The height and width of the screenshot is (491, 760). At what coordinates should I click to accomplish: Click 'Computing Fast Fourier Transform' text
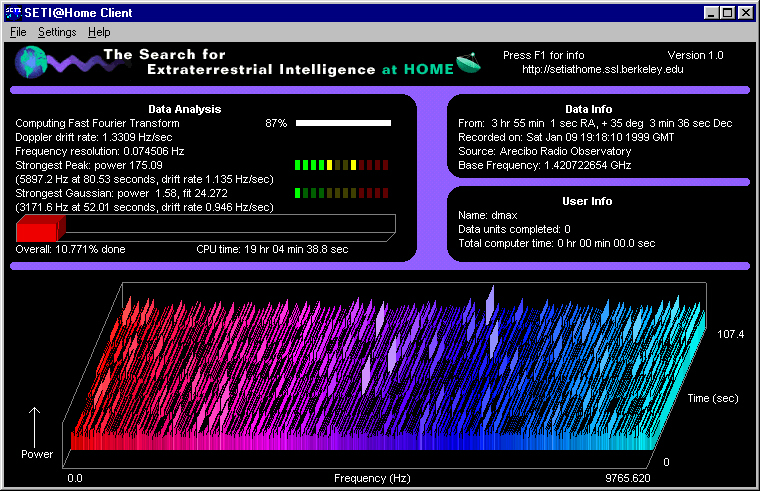pos(97,124)
